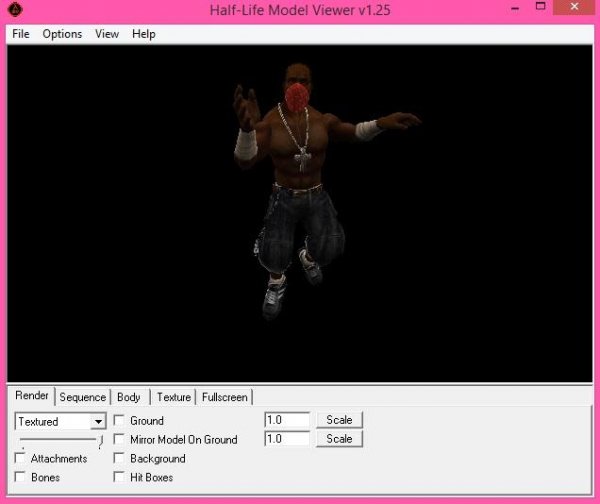Click the character model in the viewport
600x504 pixels.
coord(298,153)
